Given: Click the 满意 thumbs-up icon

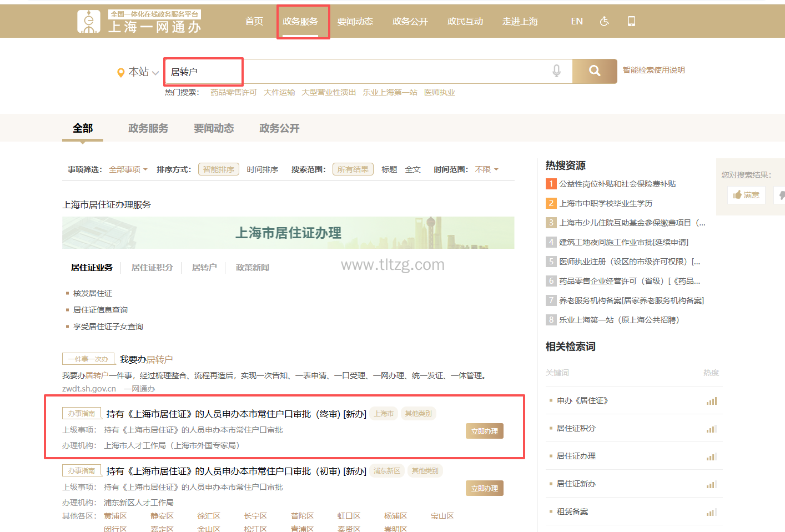Looking at the screenshot, I should 737,195.
